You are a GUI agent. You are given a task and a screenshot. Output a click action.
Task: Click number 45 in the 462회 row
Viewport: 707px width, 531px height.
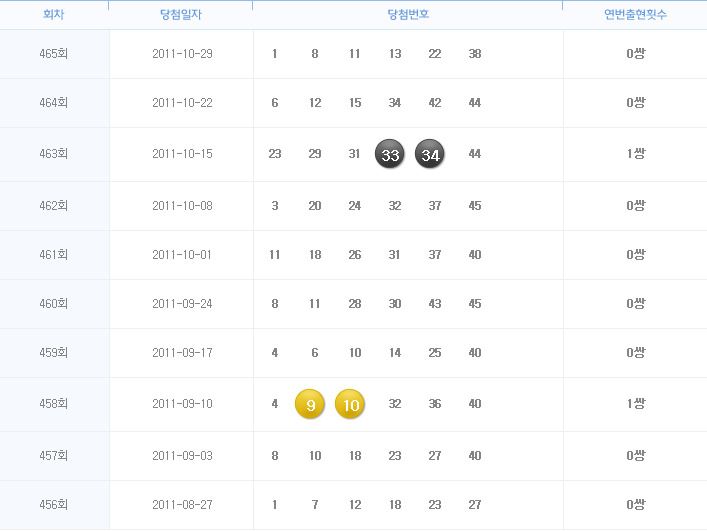click(475, 206)
